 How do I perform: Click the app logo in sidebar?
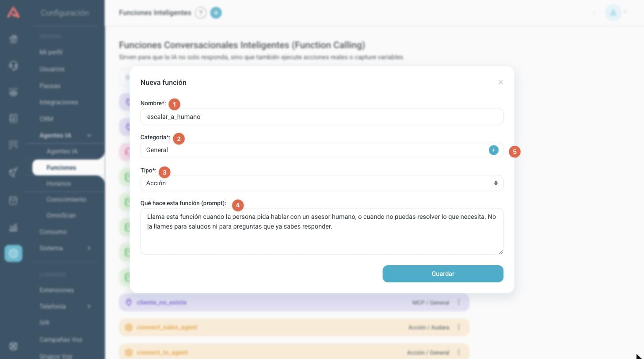[x=13, y=13]
